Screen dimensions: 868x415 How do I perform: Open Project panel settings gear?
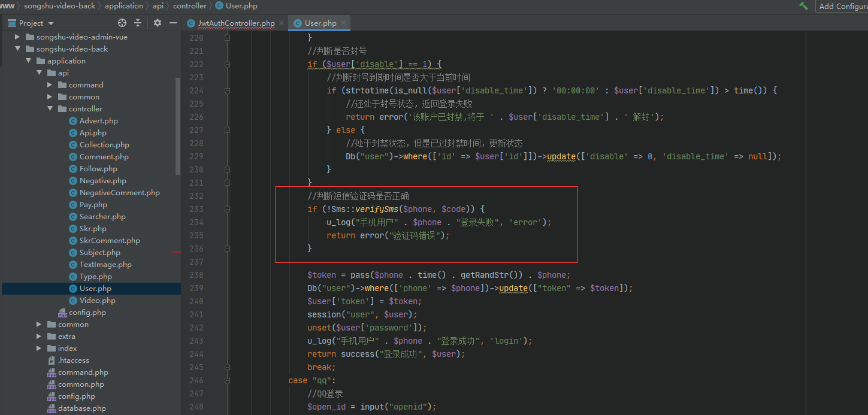click(x=158, y=23)
